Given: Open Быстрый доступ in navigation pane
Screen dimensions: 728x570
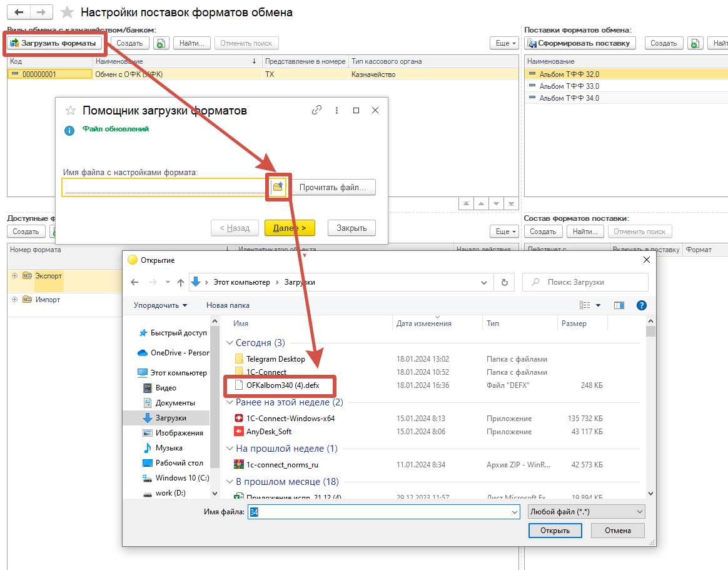Looking at the screenshot, I should [x=178, y=333].
